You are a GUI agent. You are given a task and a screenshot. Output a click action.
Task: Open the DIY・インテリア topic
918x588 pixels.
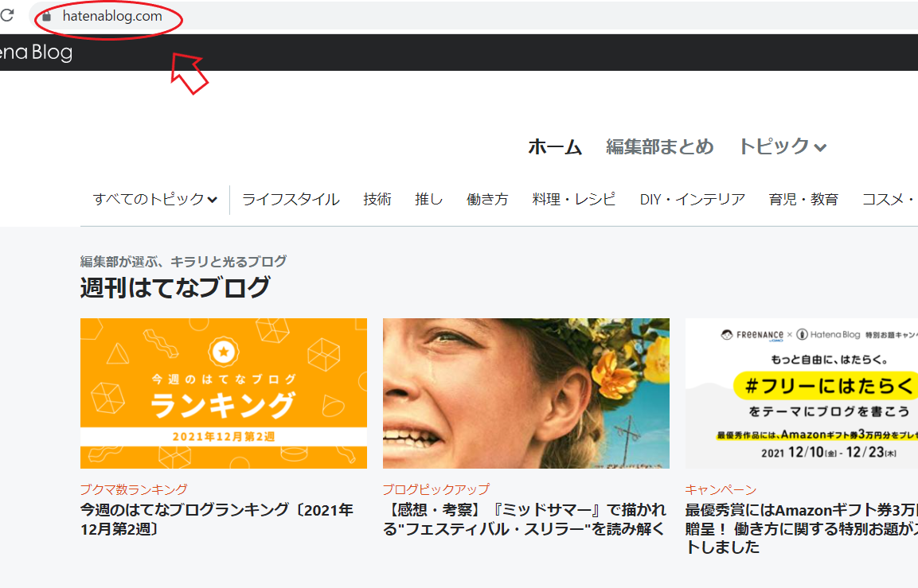click(693, 200)
